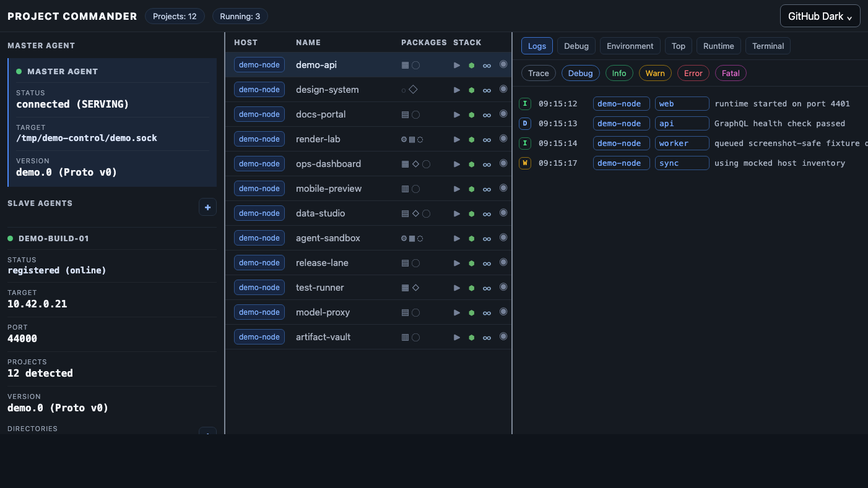
Task: Click the diamond package icon for design-system
Action: pyautogui.click(x=413, y=90)
